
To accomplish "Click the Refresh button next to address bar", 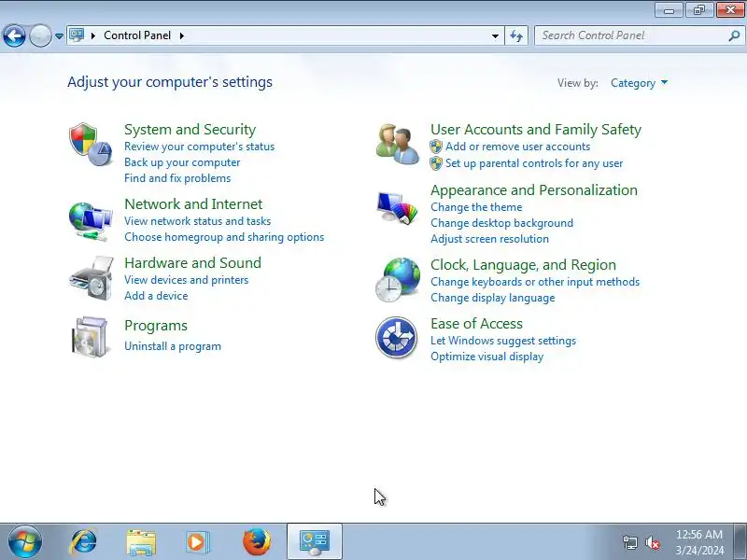I will click(x=516, y=35).
